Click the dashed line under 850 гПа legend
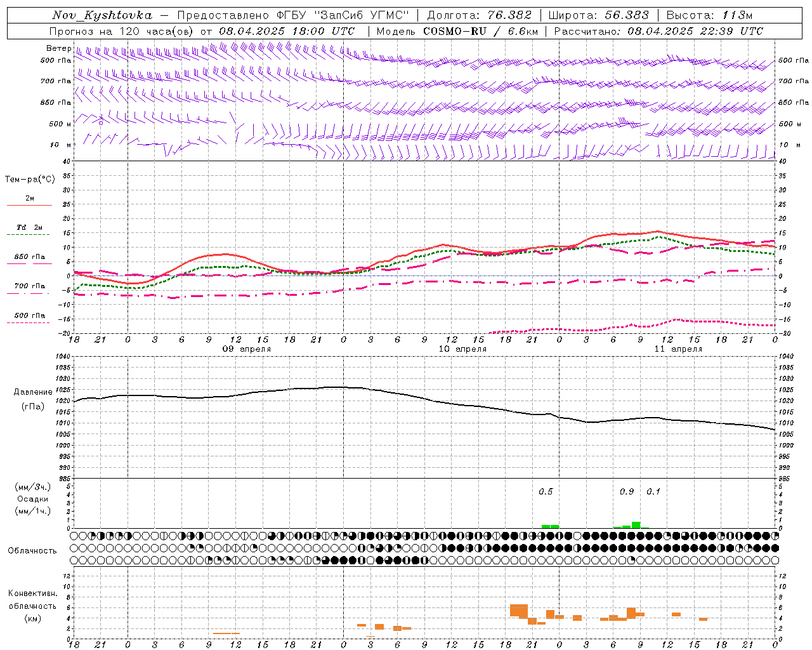812x650 pixels. 29,264
